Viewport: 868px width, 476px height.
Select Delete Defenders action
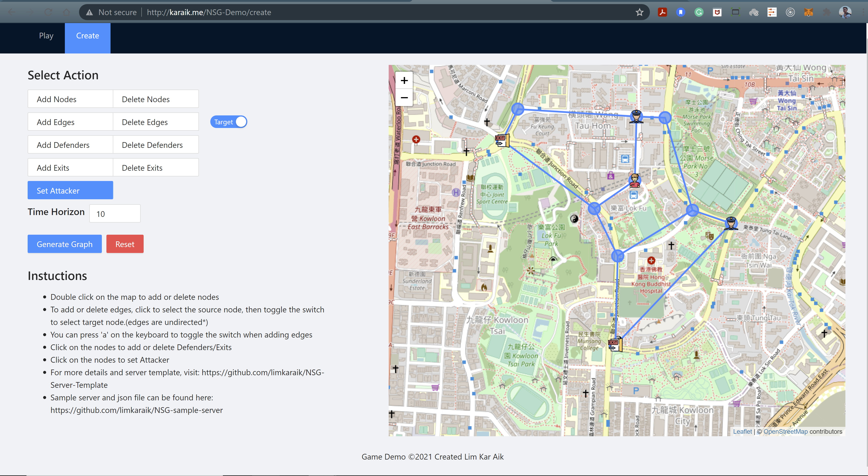(x=156, y=145)
